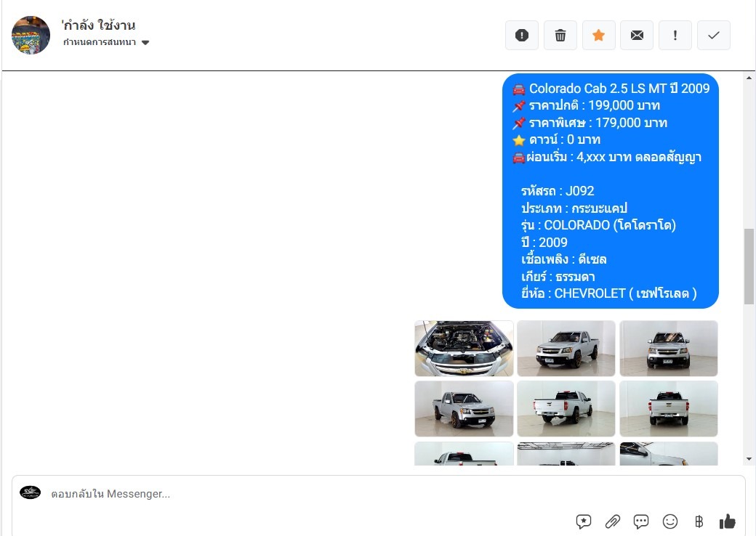This screenshot has width=756, height=536.
Task: Open the engine bay photo thumbnail
Action: [464, 349]
